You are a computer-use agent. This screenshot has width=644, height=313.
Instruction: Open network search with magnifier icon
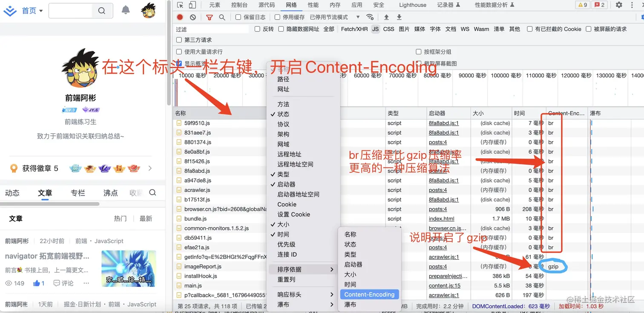[x=222, y=17]
